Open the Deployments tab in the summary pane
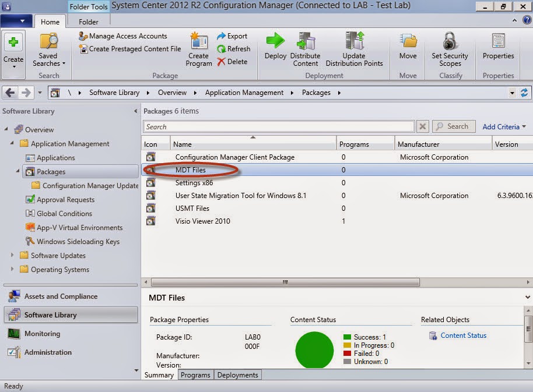 click(x=237, y=375)
